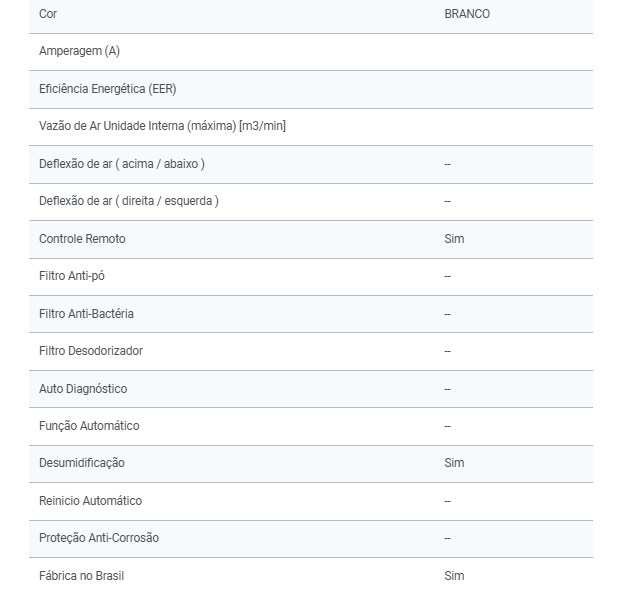Click the Função Automático label
Screen dimensions: 621x591
pyautogui.click(x=89, y=426)
